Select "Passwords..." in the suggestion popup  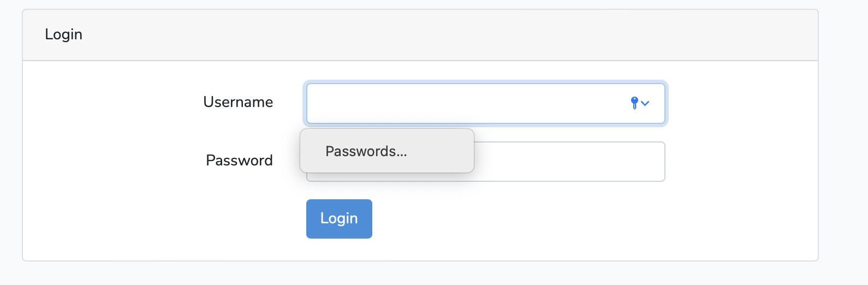pos(366,151)
